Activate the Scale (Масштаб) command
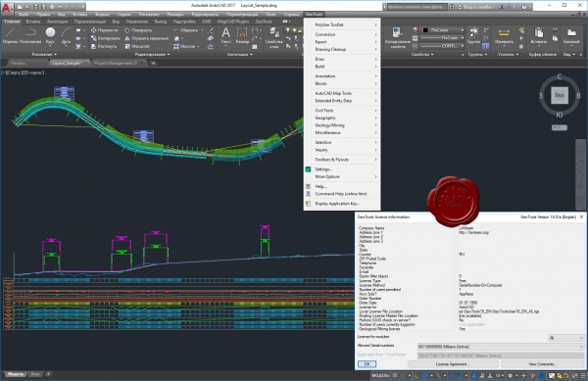The height and width of the screenshot is (381, 588). click(137, 46)
